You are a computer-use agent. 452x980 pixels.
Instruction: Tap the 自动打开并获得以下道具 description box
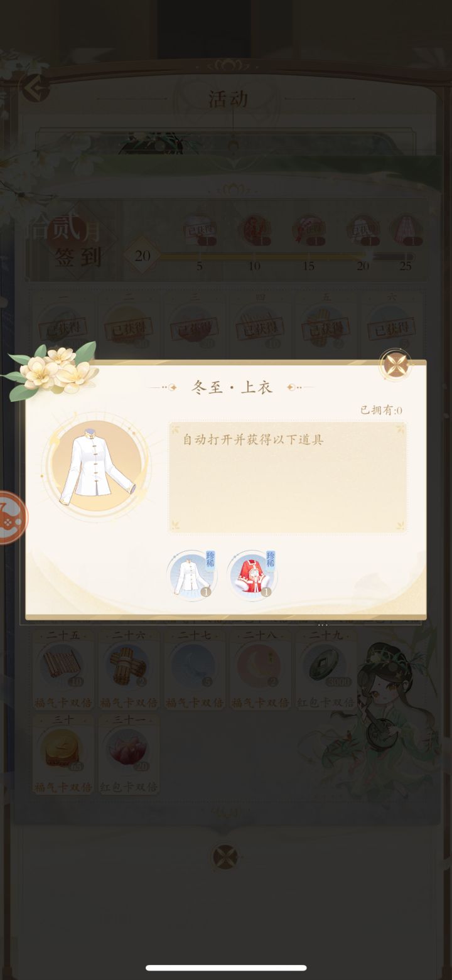pos(288,477)
